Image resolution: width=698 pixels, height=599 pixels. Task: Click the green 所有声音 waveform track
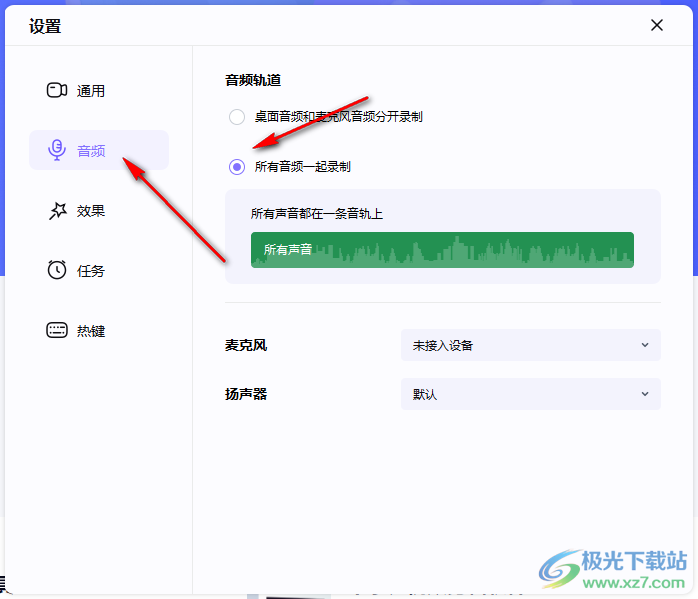442,250
